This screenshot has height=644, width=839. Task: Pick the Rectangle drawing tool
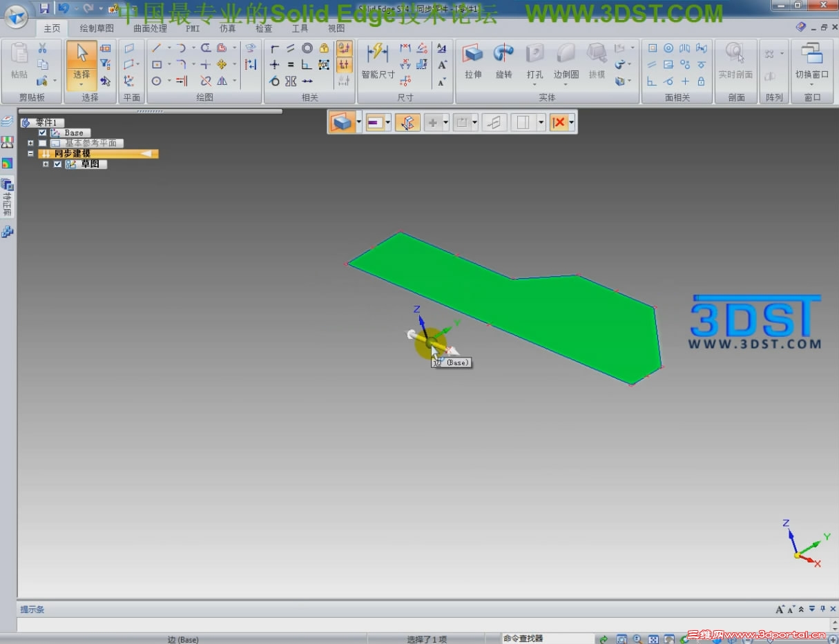[157, 65]
